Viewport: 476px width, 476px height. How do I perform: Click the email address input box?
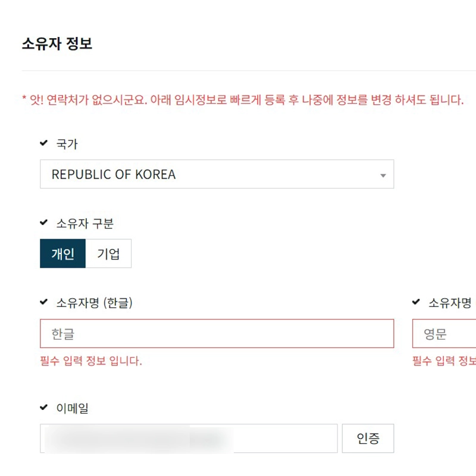click(189, 438)
